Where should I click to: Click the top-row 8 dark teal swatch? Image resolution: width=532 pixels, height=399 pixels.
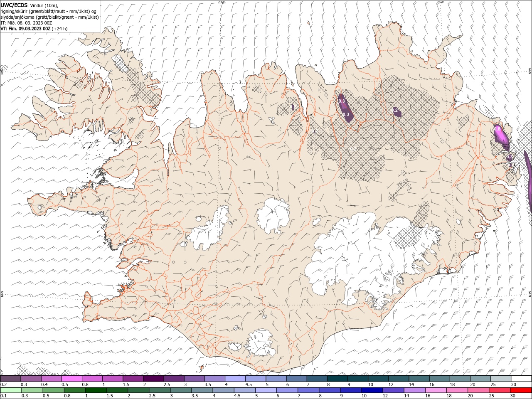click(337, 379)
